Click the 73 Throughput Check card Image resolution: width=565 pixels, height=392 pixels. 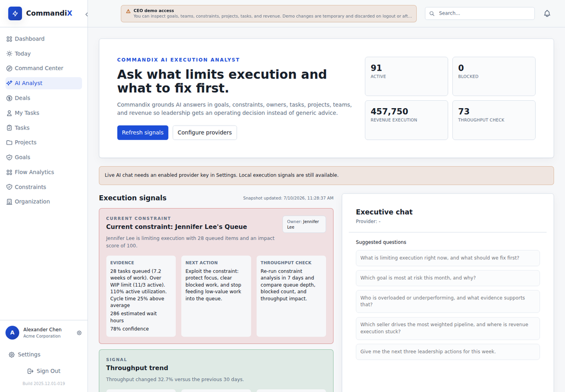click(494, 120)
